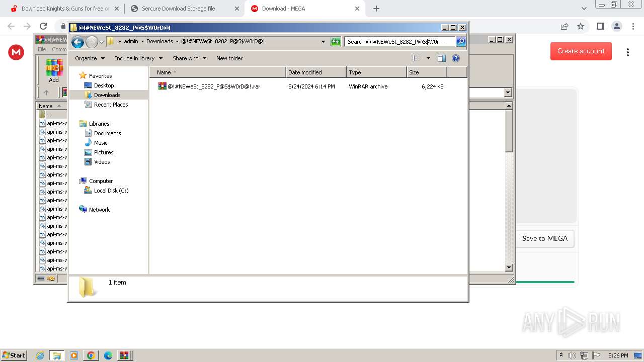This screenshot has width=644, height=362.
Task: Open Include in library dropdown
Action: 138,58
